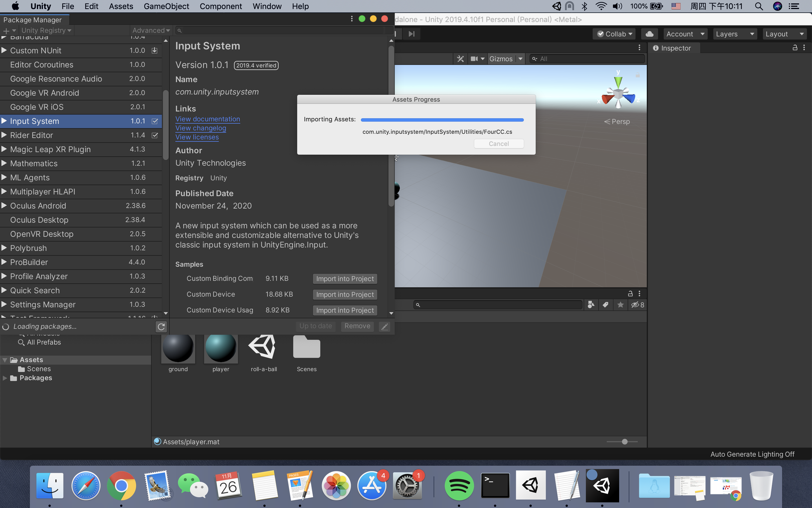Image resolution: width=812 pixels, height=508 pixels.
Task: Click the Scene view search All field
Action: point(587,59)
